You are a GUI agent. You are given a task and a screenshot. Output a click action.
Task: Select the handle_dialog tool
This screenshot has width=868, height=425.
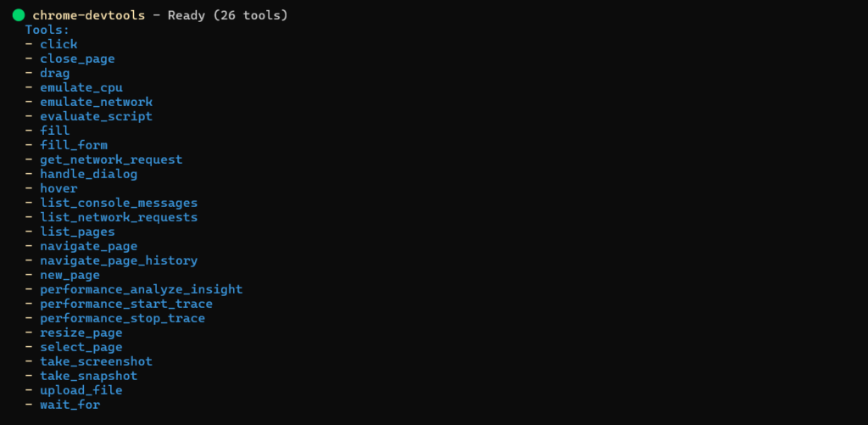click(88, 174)
